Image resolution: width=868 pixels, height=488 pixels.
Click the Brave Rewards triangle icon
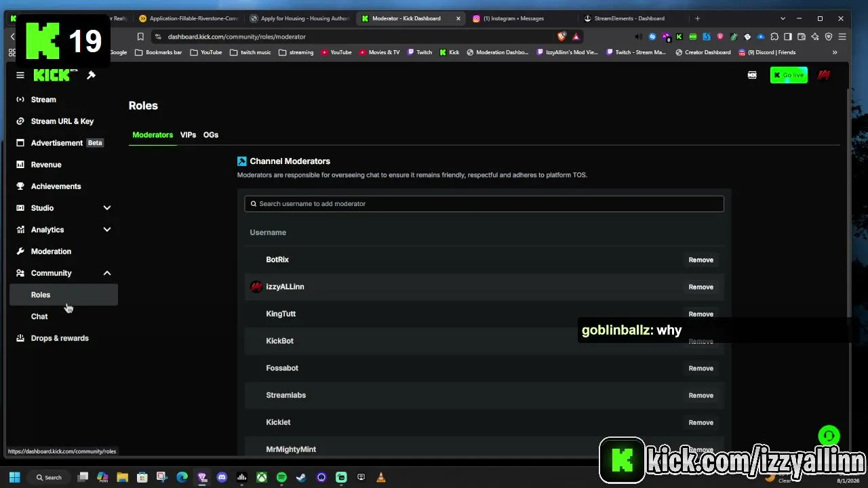point(576,37)
